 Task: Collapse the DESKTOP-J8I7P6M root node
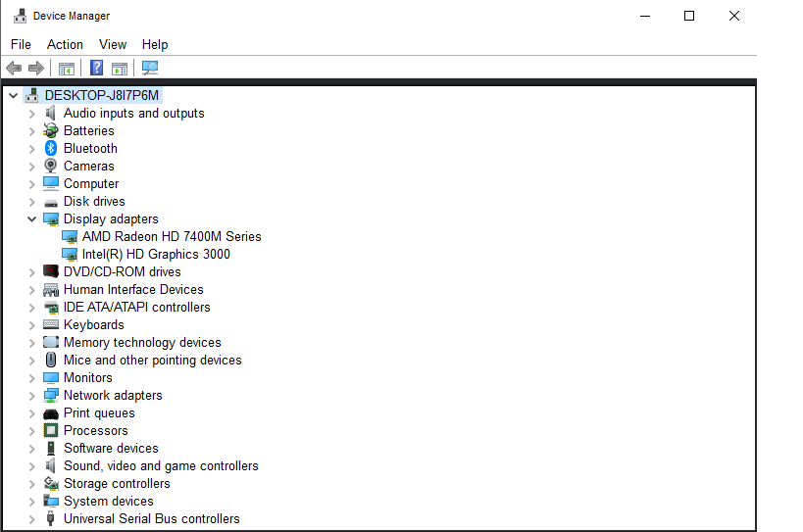pyautogui.click(x=14, y=95)
